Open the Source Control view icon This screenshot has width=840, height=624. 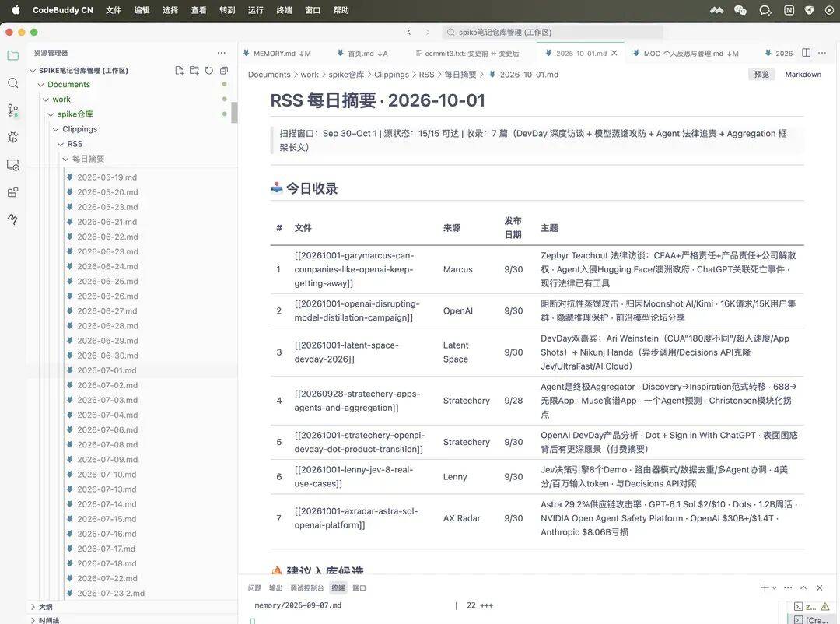[13, 110]
